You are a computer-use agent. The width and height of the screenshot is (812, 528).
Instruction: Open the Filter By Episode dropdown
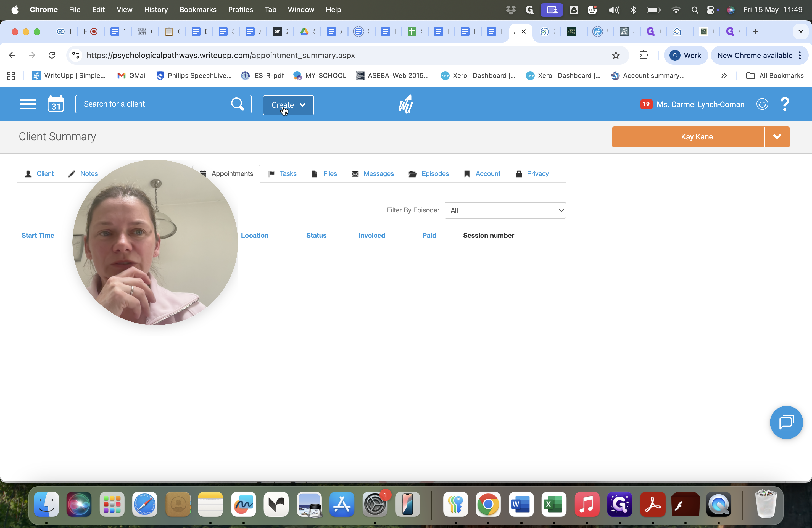[x=505, y=210]
